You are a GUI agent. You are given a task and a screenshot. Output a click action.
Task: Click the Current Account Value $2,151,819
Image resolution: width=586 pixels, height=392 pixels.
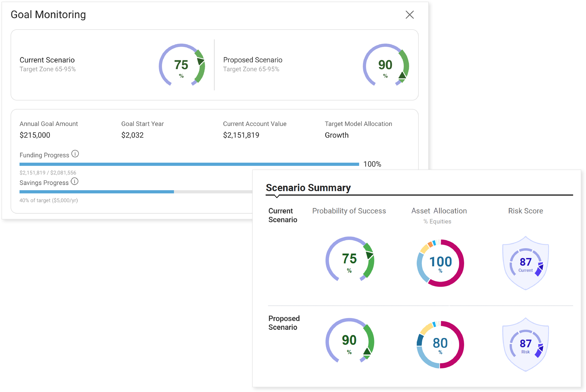coord(241,135)
